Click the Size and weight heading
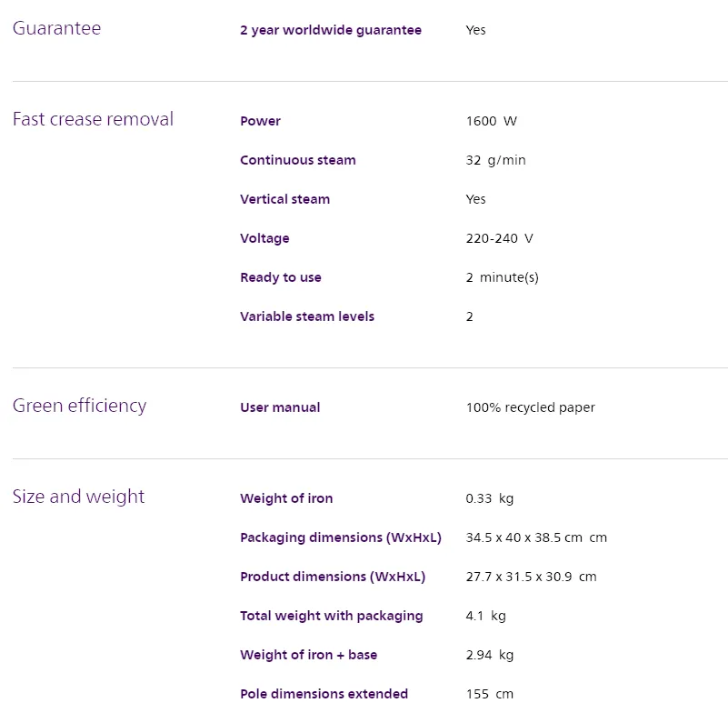 [x=78, y=497]
